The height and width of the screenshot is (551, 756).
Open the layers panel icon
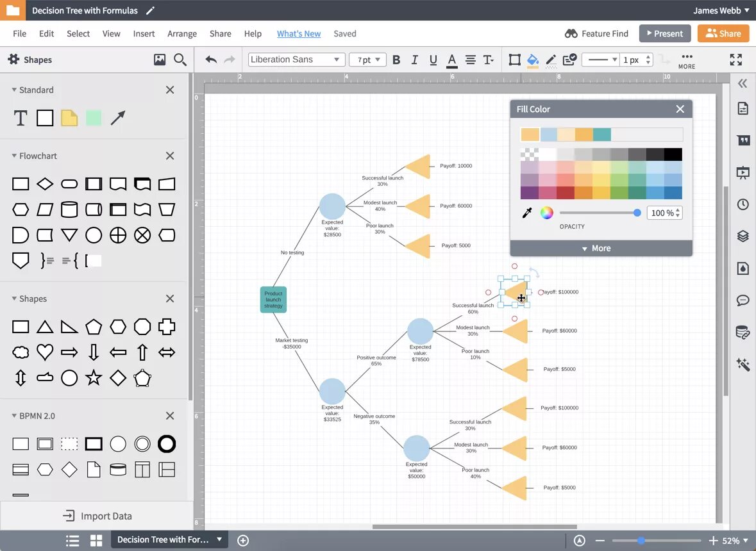point(743,236)
